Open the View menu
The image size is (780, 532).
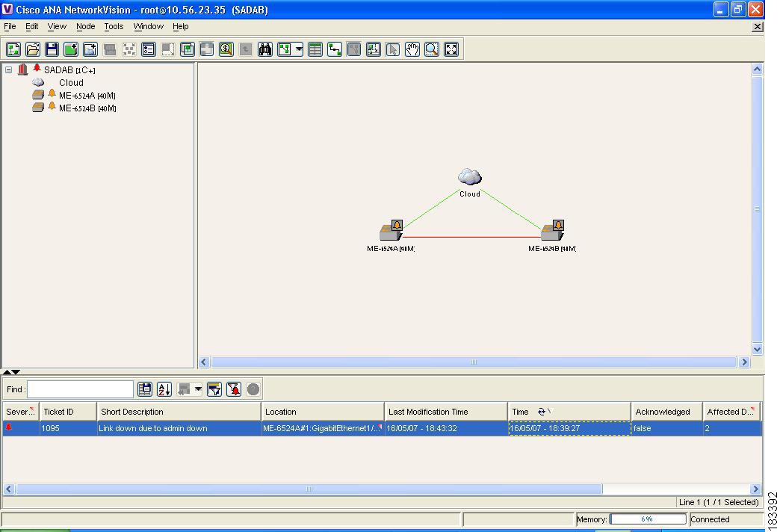[x=58, y=26]
